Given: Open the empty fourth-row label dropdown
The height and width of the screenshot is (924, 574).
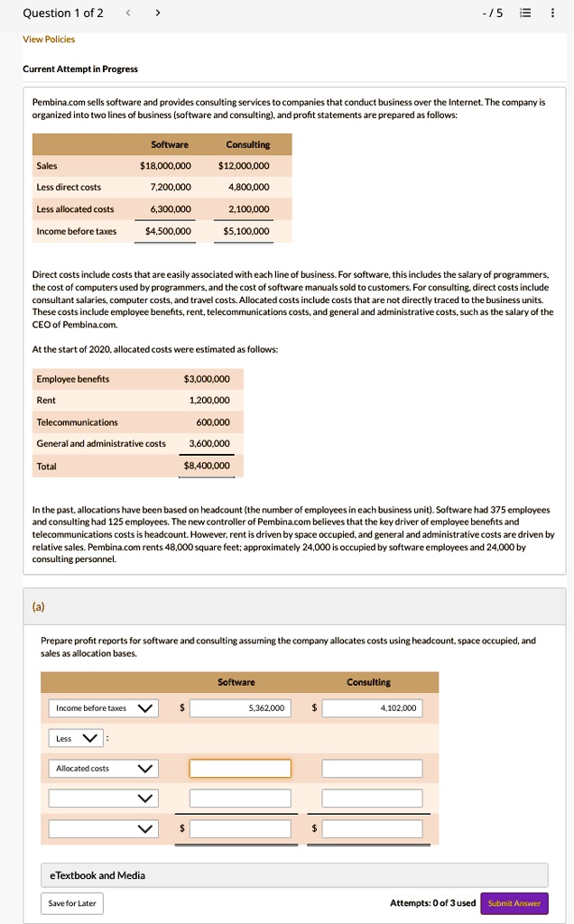Looking at the screenshot, I should click(104, 799).
